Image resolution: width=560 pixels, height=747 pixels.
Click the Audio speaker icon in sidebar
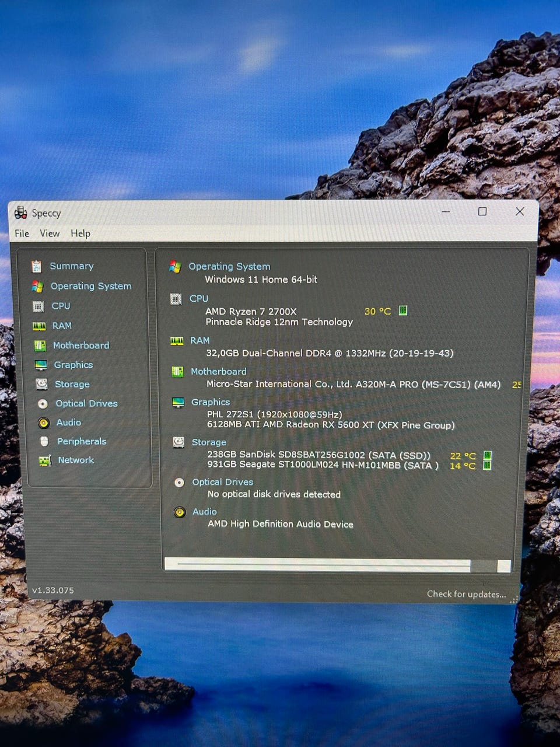tap(43, 423)
